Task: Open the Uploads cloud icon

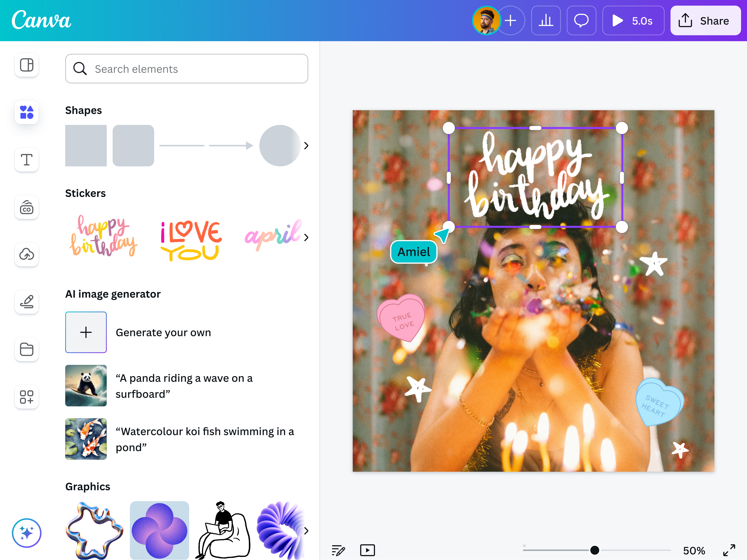Action: (x=26, y=255)
